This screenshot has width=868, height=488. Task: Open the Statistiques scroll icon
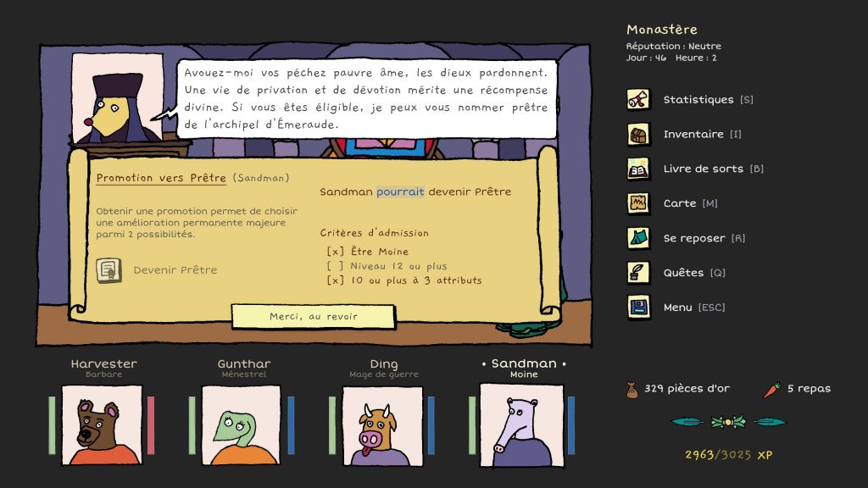point(638,100)
